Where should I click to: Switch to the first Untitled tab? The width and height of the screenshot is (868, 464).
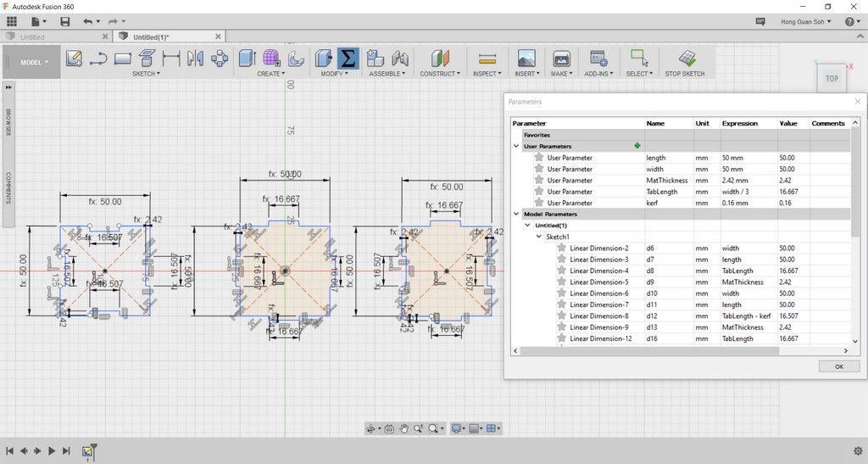pos(34,37)
